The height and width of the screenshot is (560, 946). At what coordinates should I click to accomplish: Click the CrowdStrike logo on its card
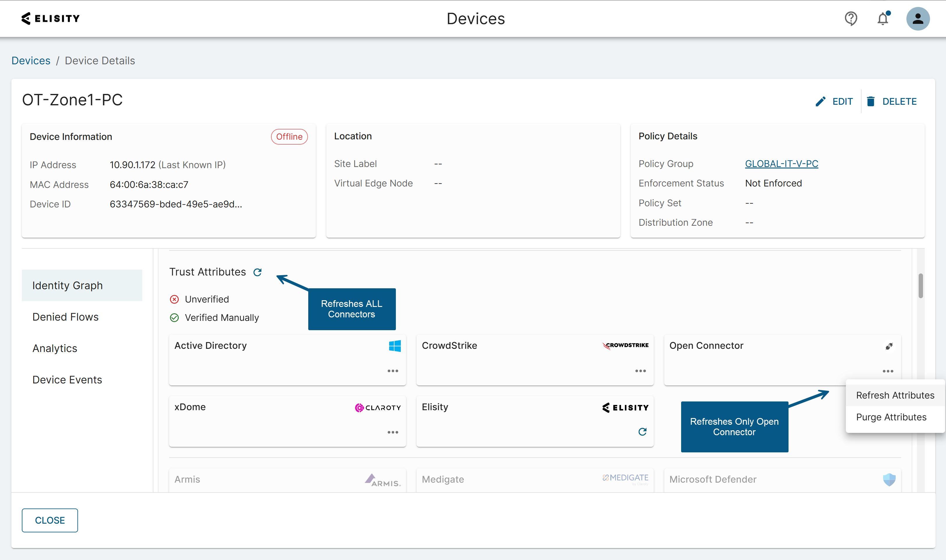pyautogui.click(x=626, y=345)
